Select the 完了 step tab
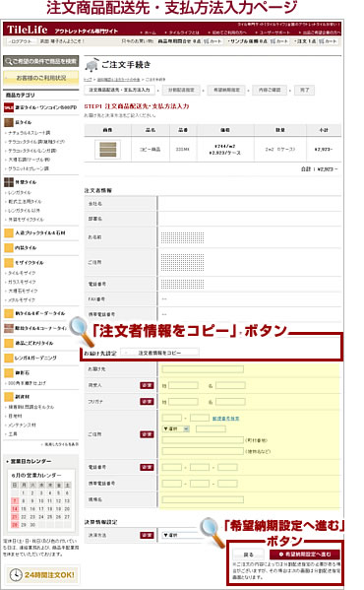The width and height of the screenshot is (364, 590). pyautogui.click(x=305, y=90)
